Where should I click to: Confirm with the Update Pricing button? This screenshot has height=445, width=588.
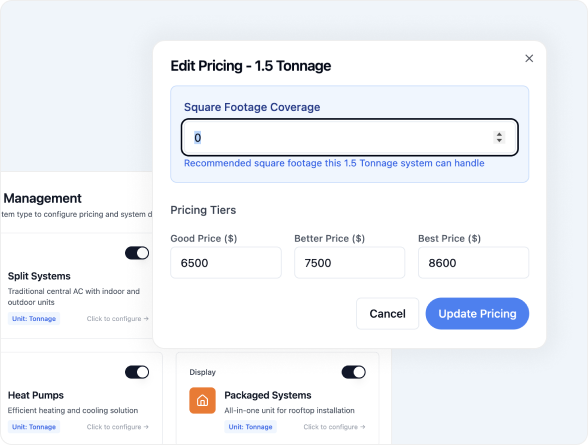[x=477, y=314]
